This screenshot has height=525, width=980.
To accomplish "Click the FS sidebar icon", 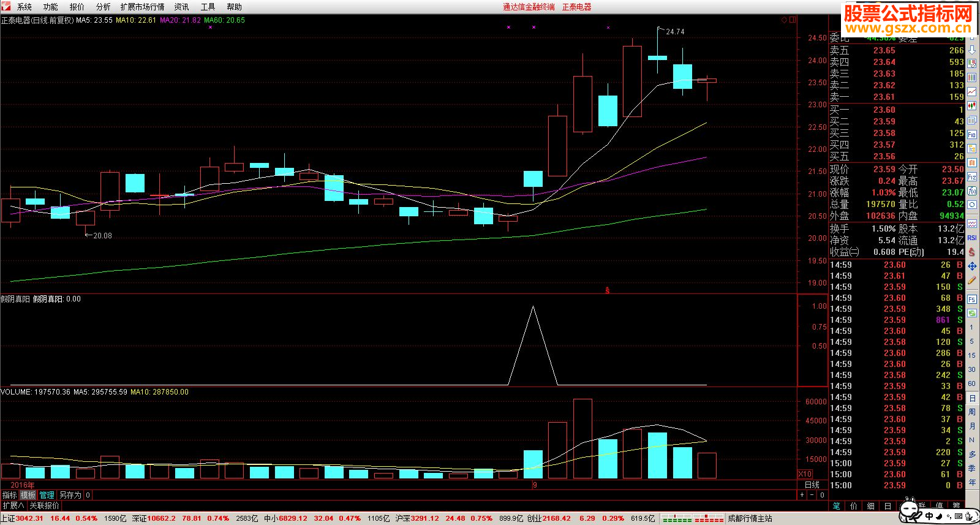I will [x=972, y=299].
